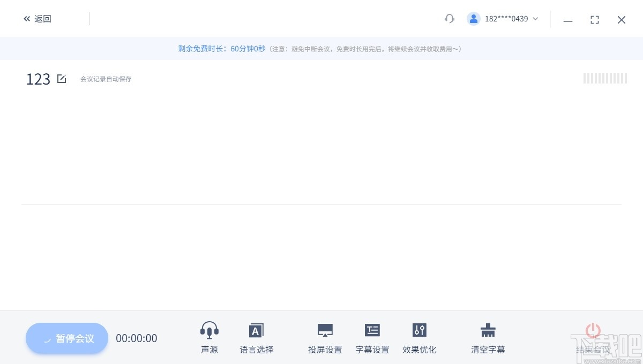Click the 会议记录自动保存 label
Screen dimensions: 643x364
pyautogui.click(x=106, y=79)
